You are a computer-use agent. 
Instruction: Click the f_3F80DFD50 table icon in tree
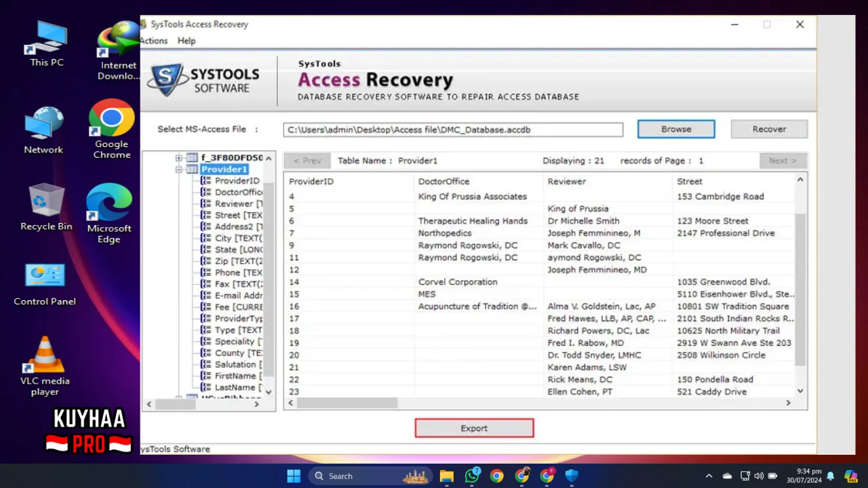pos(192,158)
